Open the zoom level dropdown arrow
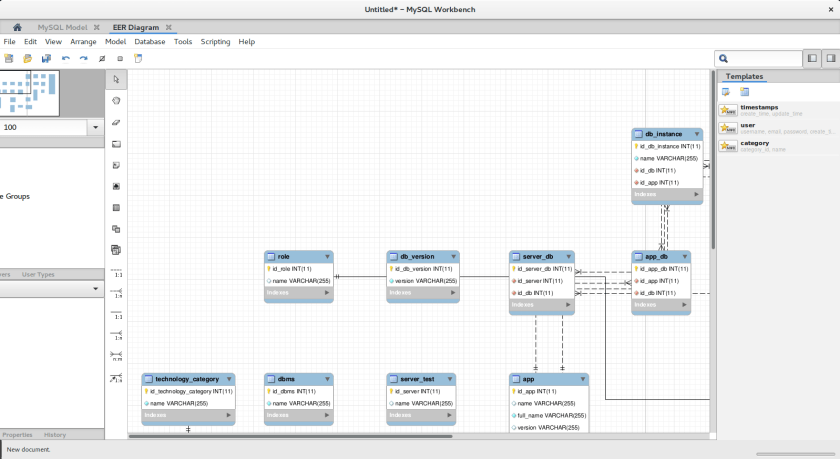The image size is (840, 459). [x=95, y=127]
